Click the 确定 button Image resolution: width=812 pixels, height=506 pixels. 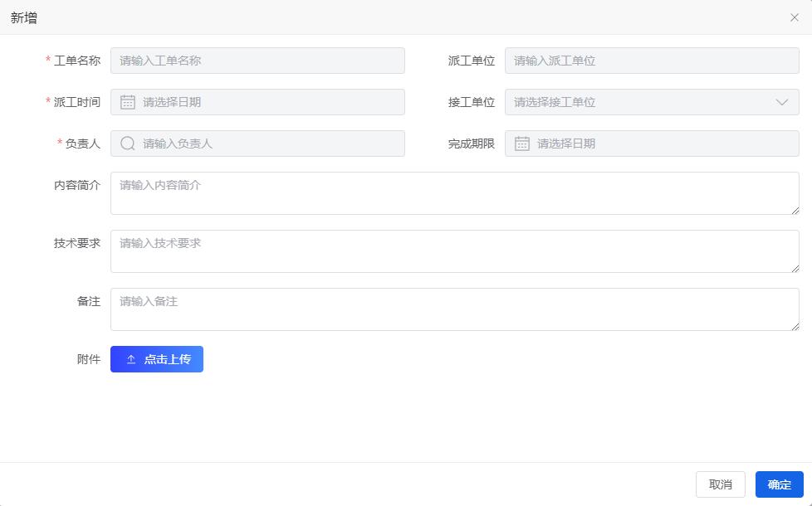tap(779, 484)
